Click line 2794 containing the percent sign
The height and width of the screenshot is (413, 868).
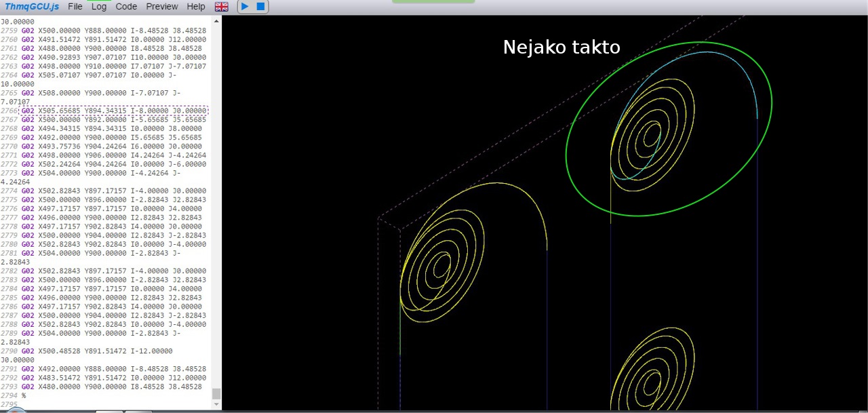pyautogui.click(x=24, y=395)
